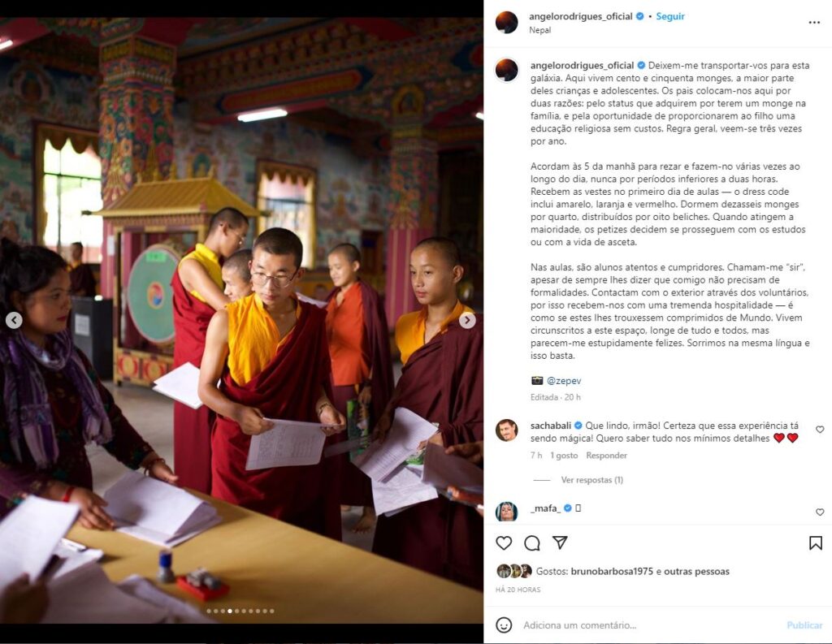Click Seguir to follow account
Screen dimensions: 832x644
coord(670,16)
